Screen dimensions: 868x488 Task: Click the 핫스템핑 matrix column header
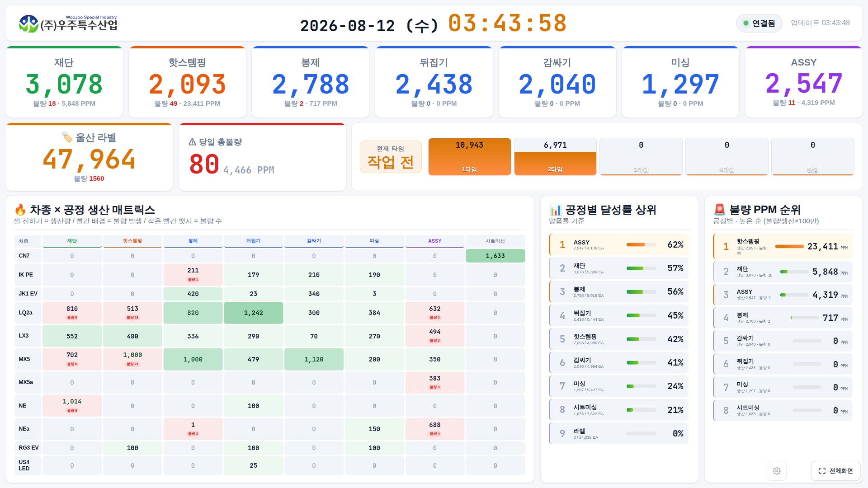coord(132,241)
